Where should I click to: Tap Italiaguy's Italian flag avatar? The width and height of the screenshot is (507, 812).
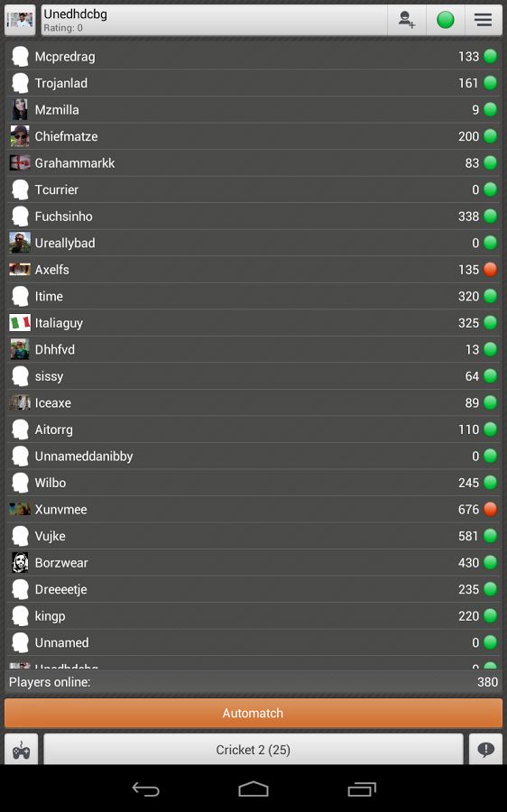point(20,323)
